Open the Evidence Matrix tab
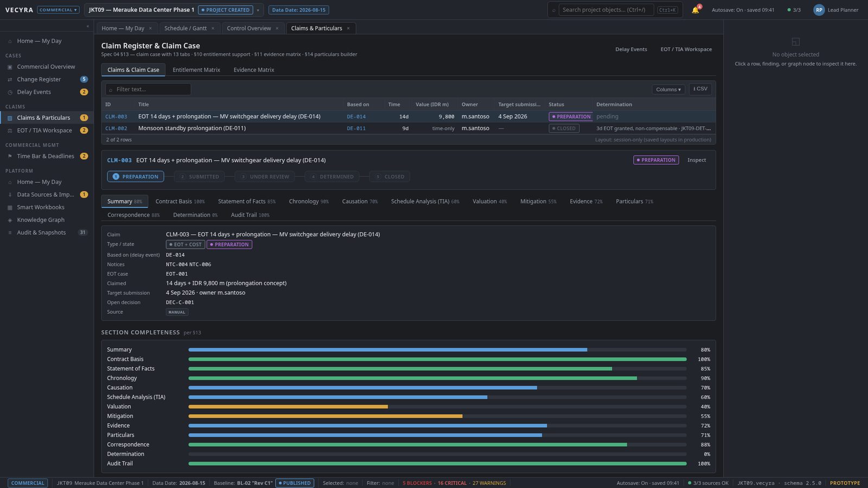Screen dimensions: 868x488 254,70
